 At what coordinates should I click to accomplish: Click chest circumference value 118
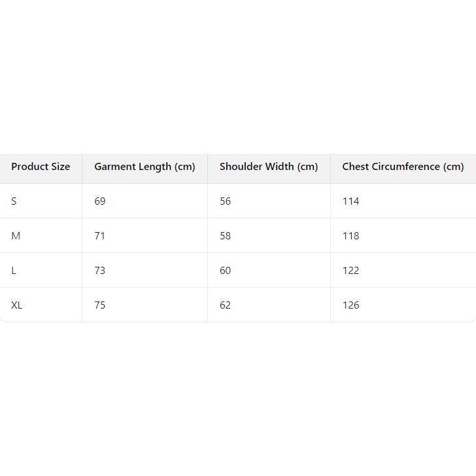click(x=351, y=236)
